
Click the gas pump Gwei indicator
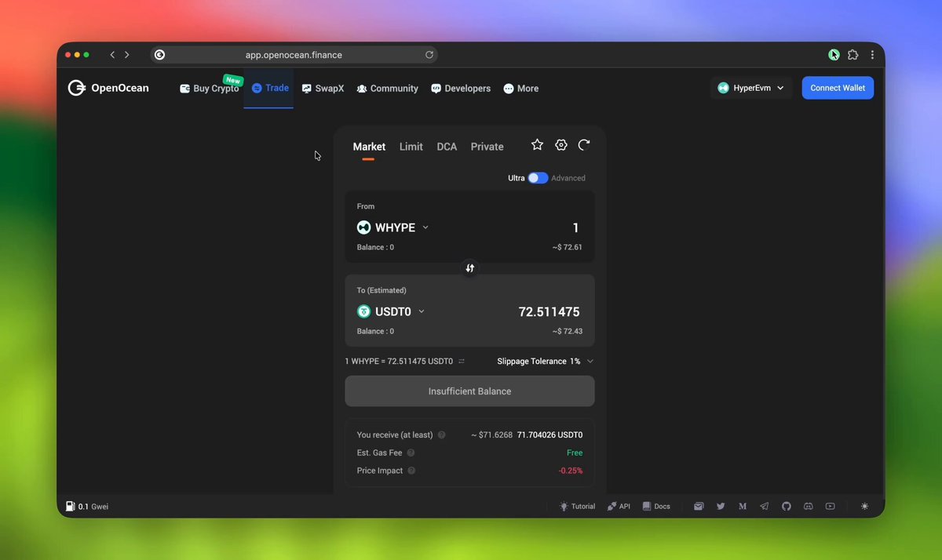coord(87,507)
